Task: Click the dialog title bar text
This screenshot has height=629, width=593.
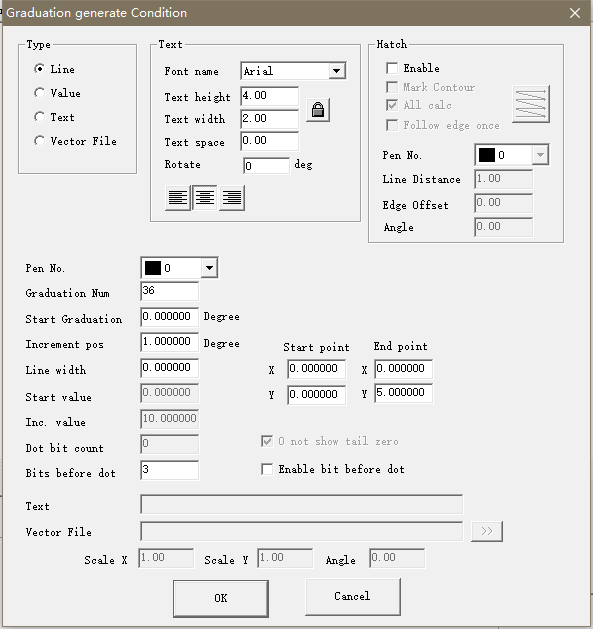Action: pyautogui.click(x=97, y=13)
